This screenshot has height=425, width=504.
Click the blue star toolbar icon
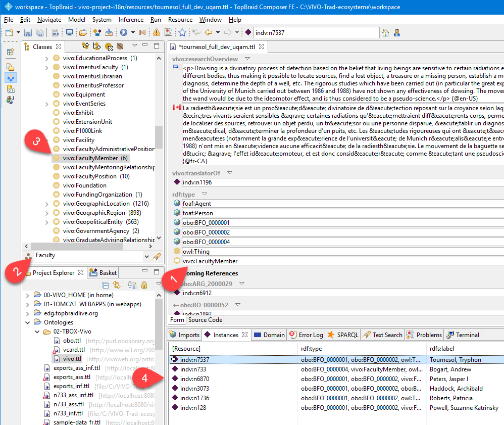click(182, 32)
